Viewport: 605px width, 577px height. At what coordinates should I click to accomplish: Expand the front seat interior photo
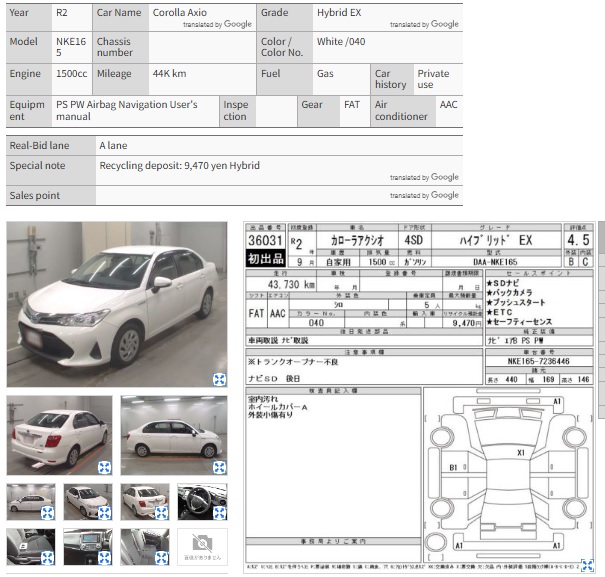(47, 558)
